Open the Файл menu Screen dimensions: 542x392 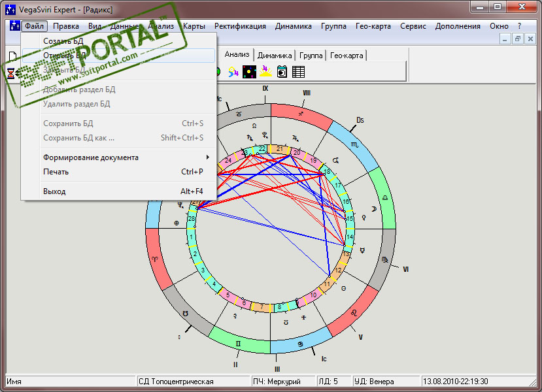34,26
